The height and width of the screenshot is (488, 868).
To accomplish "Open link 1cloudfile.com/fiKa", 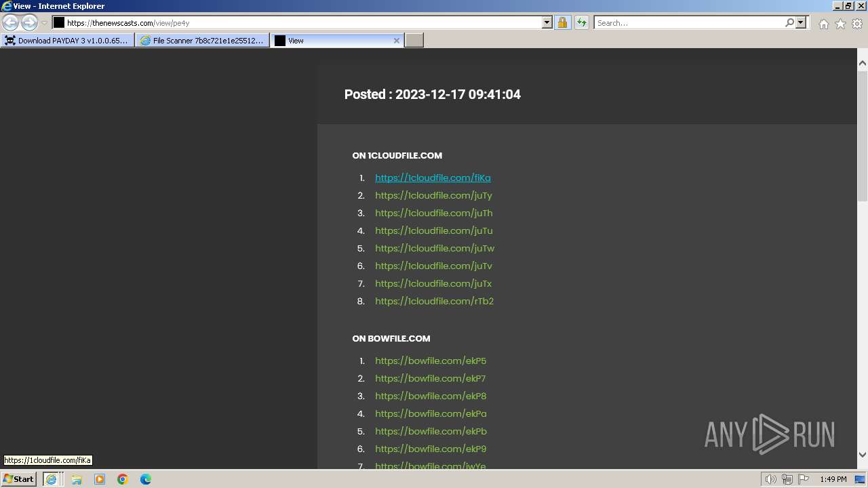I will (433, 178).
